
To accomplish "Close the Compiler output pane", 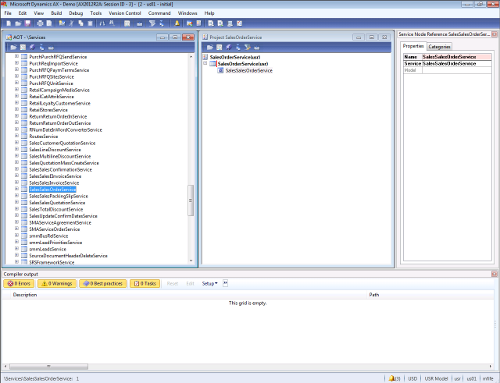I will pos(494,274).
